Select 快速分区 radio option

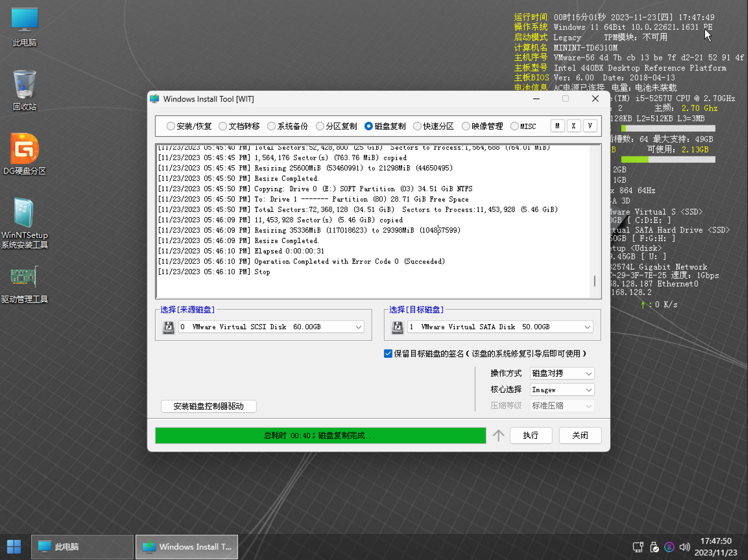point(433,126)
